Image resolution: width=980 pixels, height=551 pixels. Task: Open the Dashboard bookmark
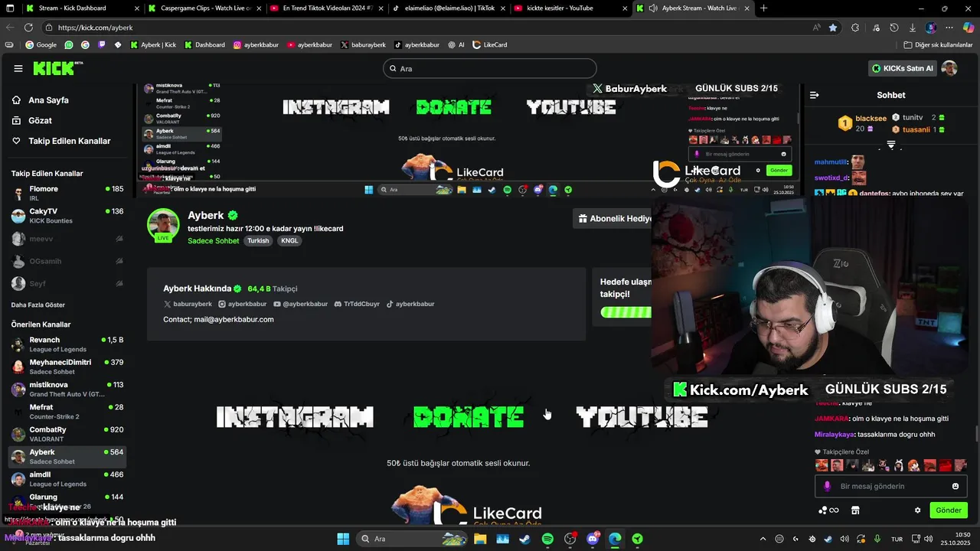[204, 45]
